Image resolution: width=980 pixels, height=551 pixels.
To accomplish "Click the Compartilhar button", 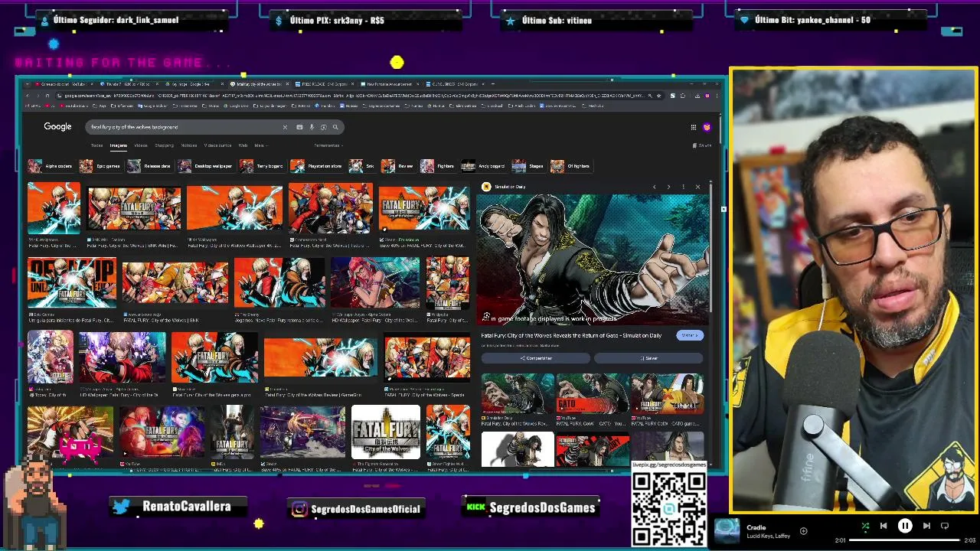I will (536, 358).
